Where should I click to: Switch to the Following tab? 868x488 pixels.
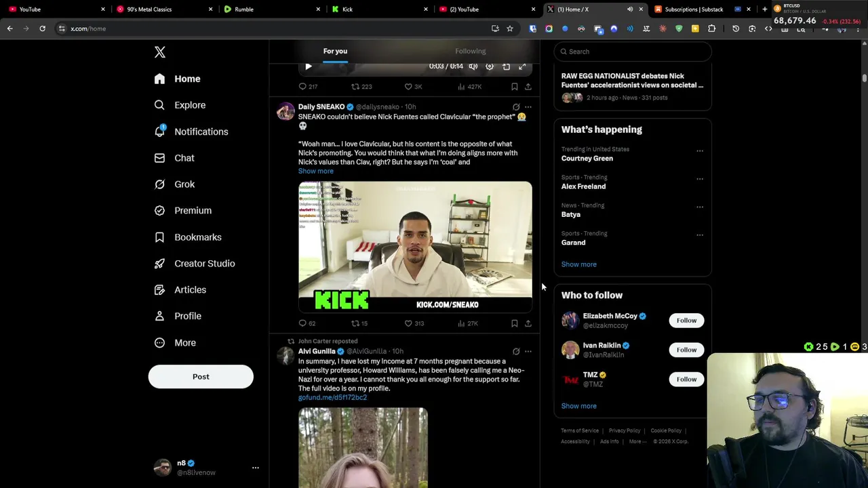(471, 51)
